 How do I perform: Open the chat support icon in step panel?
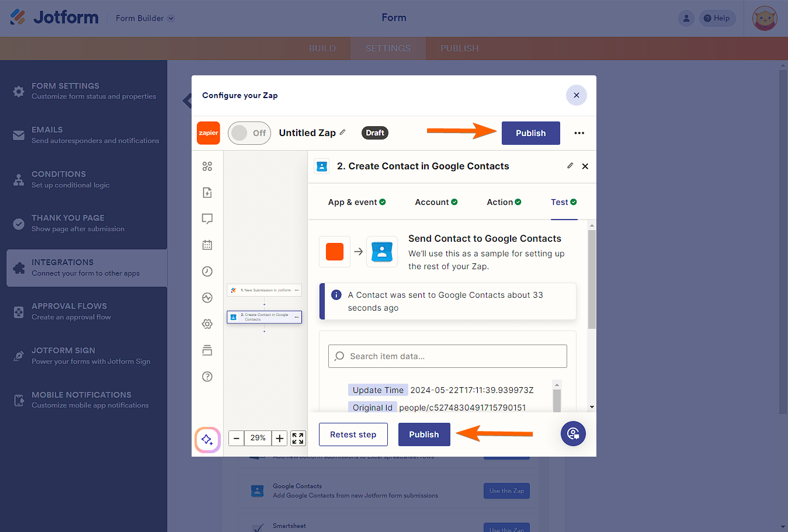[x=573, y=434]
